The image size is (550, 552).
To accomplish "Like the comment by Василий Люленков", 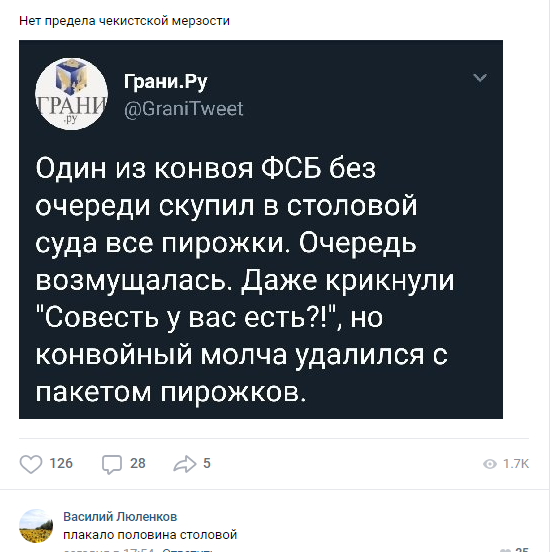I will point(506,550).
